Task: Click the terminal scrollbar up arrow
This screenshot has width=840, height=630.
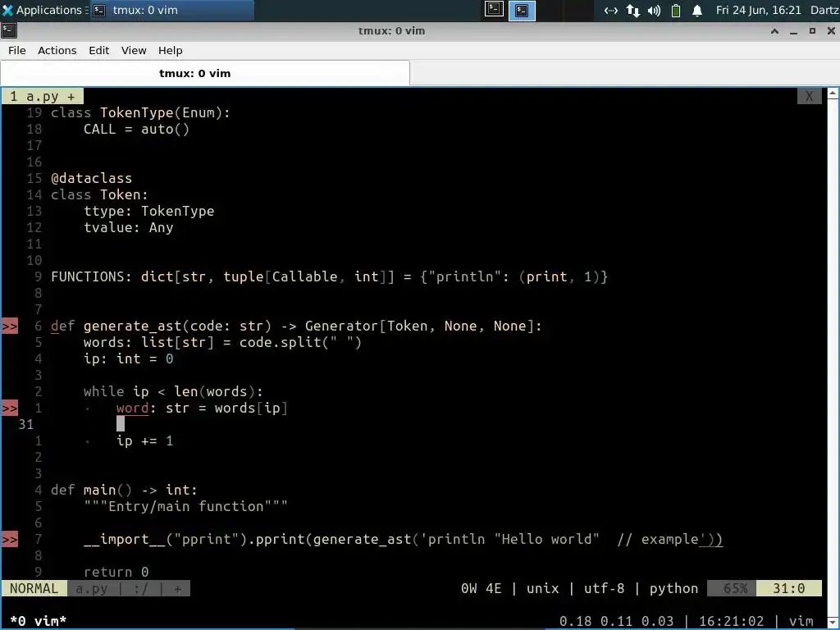Action: pyautogui.click(x=833, y=94)
